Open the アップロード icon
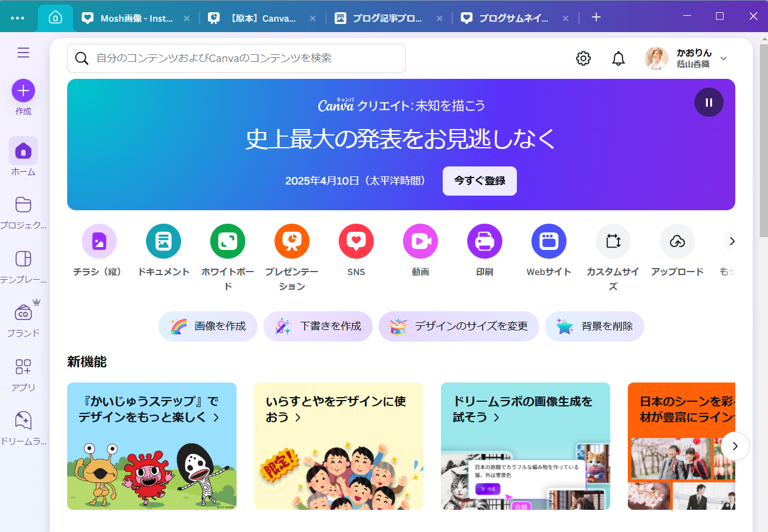This screenshot has width=768, height=532. [677, 241]
